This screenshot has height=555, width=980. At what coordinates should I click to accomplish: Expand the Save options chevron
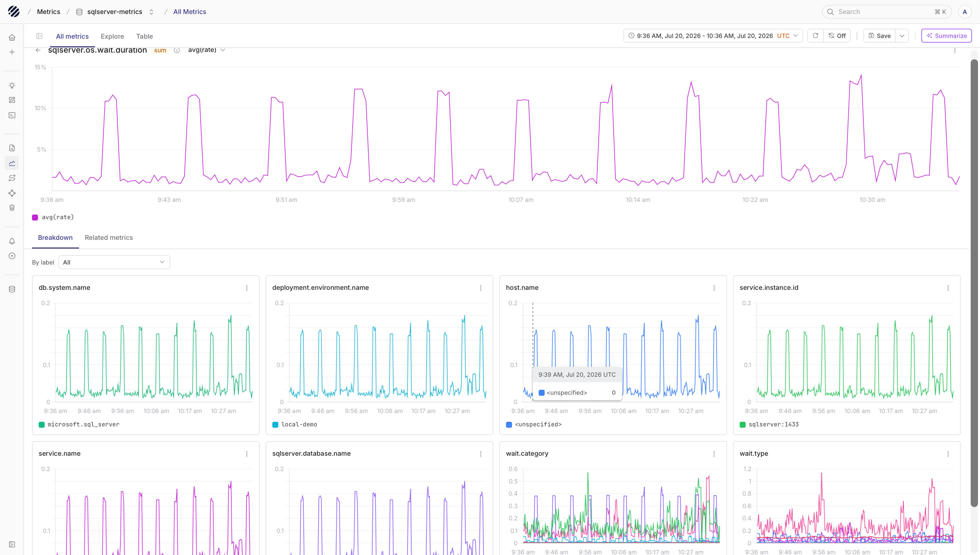902,35
